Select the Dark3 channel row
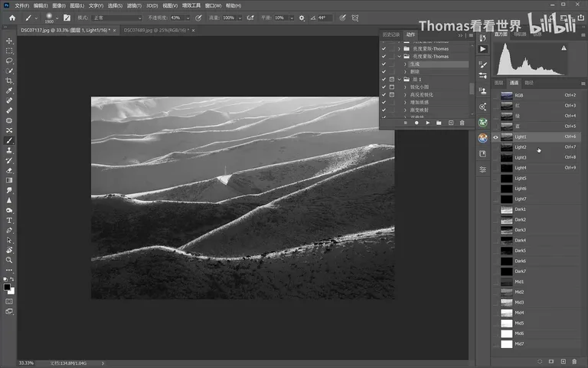This screenshot has height=368, width=588. point(537,230)
